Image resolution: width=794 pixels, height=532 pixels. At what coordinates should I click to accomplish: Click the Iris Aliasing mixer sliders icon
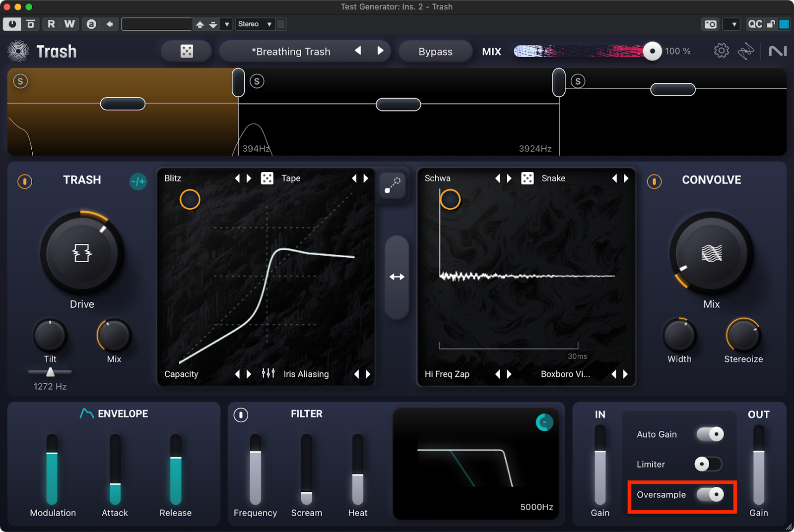tap(268, 373)
